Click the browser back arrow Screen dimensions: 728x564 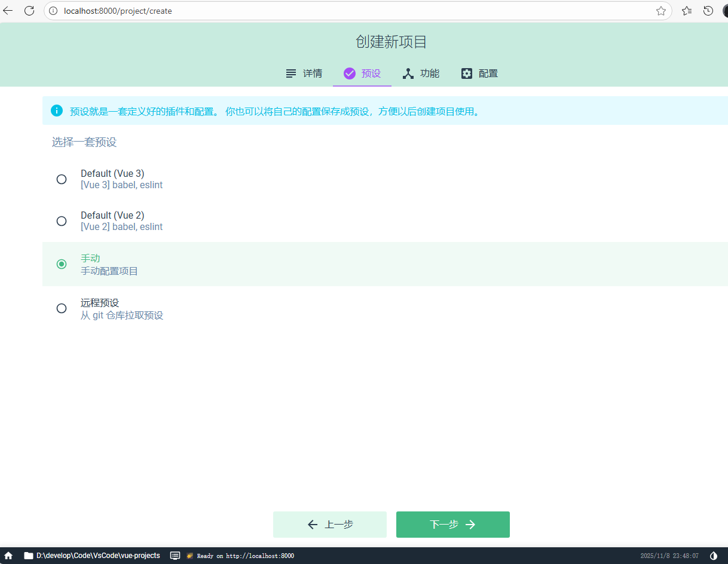[x=8, y=11]
